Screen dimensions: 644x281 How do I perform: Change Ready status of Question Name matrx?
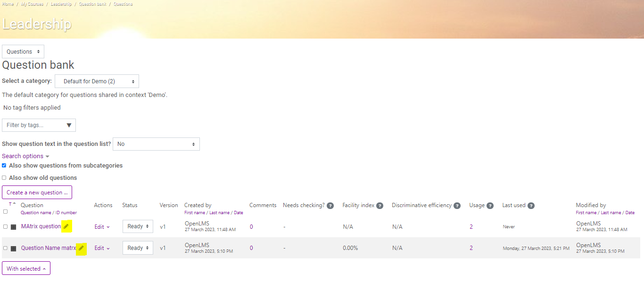tap(138, 248)
